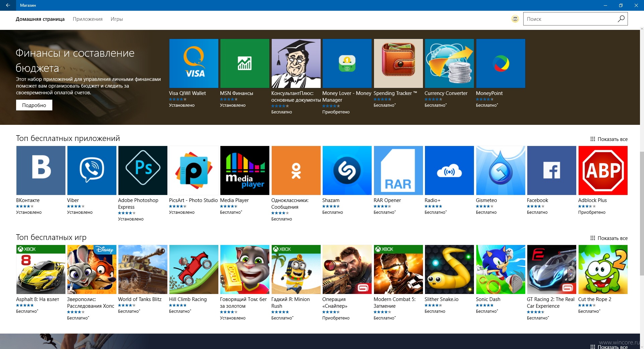Open the Adobe Photoshop Express tile
This screenshot has height=349, width=644.
click(143, 170)
